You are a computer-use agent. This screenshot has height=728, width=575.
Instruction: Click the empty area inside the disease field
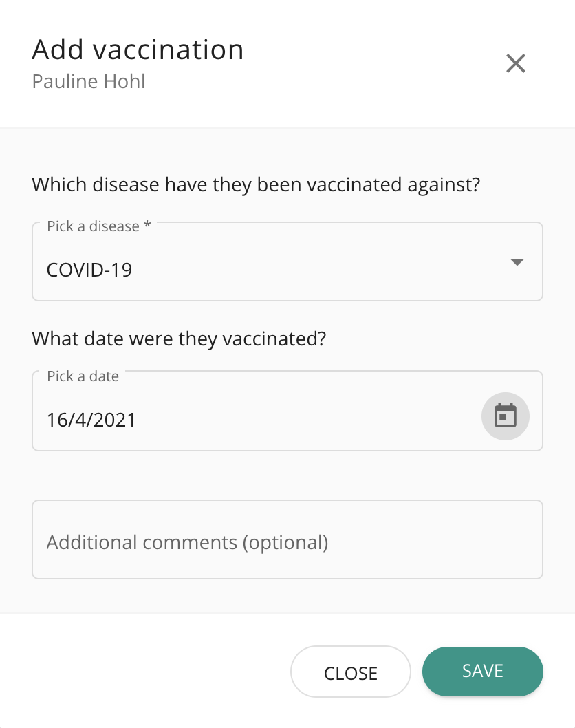(x=316, y=269)
